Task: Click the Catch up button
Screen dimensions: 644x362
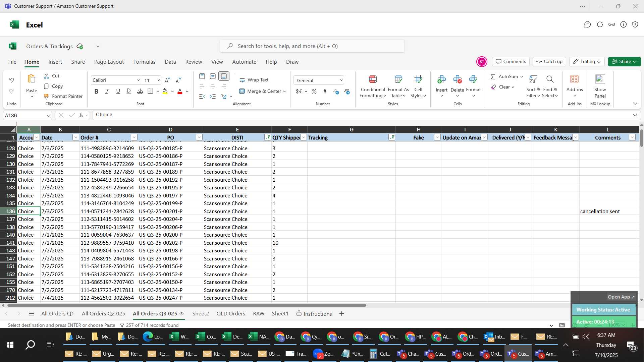Action: 549,62
